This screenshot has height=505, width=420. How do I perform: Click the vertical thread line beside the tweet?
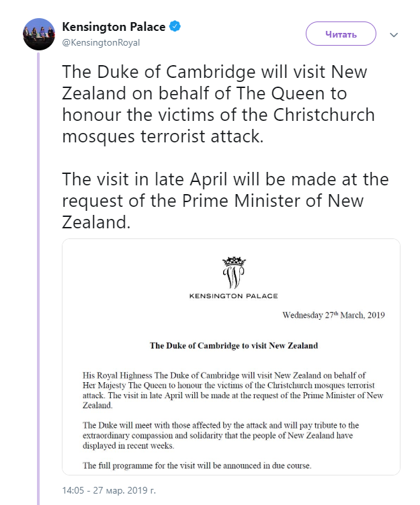(38, 269)
